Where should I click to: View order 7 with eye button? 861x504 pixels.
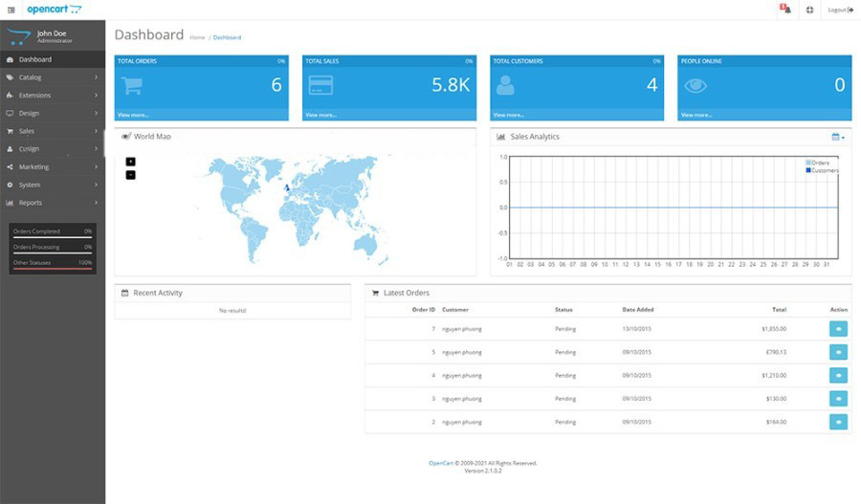838,329
